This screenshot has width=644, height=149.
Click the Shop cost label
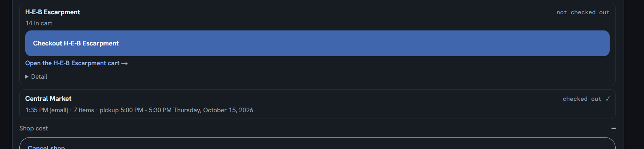click(x=34, y=128)
